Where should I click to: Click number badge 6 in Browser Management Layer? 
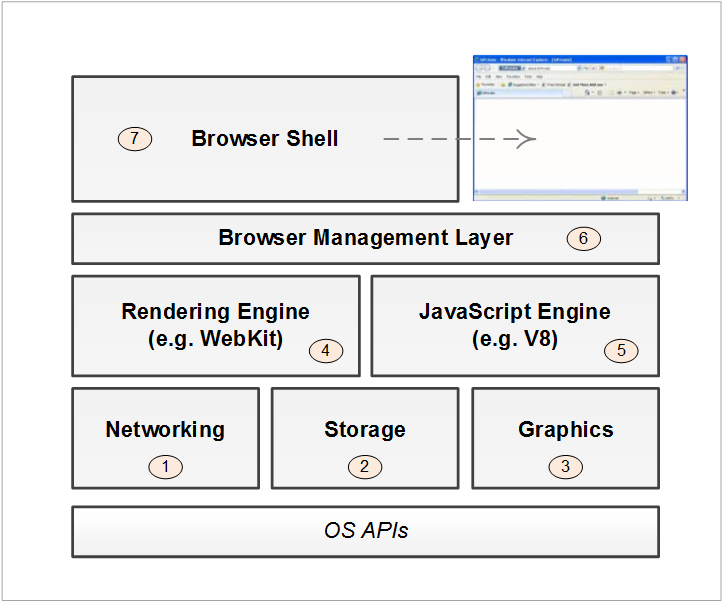coord(584,238)
